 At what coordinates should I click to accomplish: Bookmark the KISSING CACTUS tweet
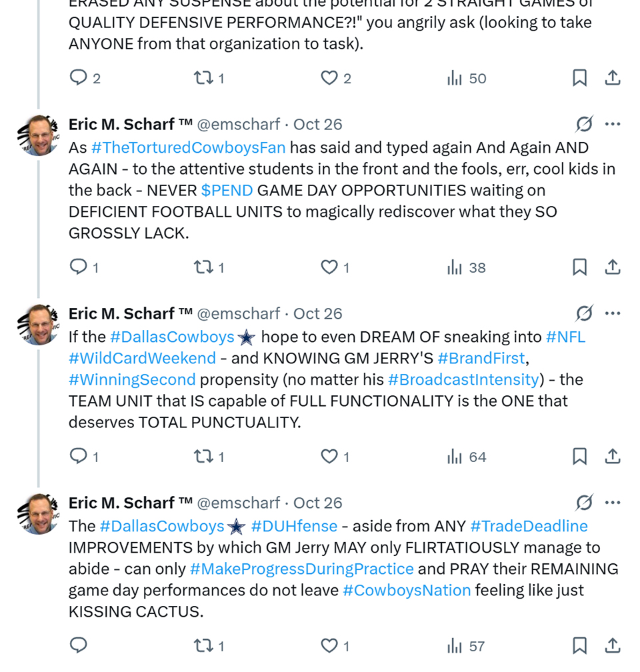coord(580,646)
